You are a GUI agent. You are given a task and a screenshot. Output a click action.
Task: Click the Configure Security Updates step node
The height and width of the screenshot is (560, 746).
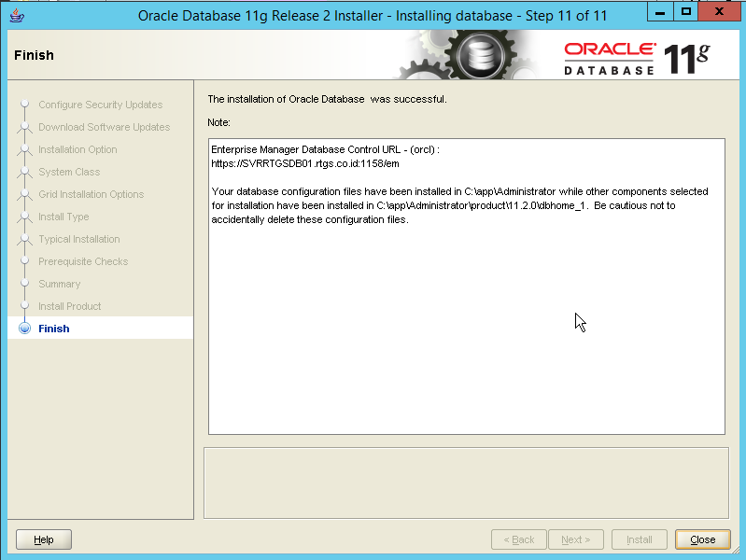tap(24, 104)
